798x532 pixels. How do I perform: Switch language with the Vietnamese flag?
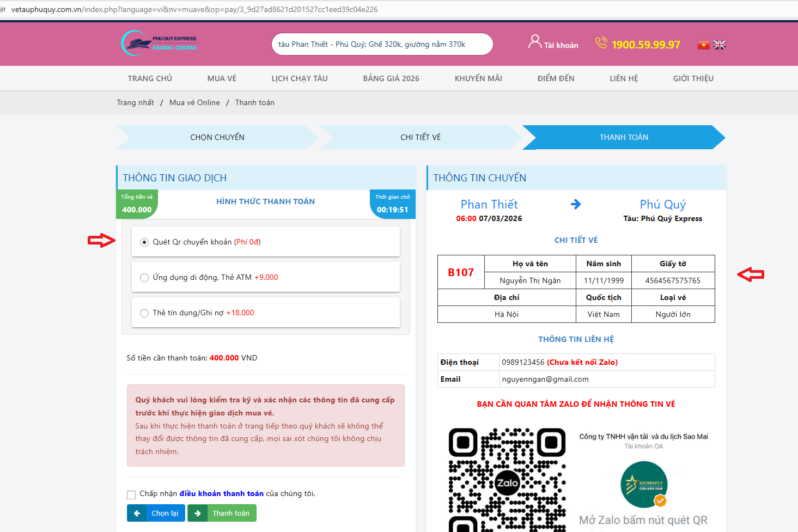click(704, 45)
